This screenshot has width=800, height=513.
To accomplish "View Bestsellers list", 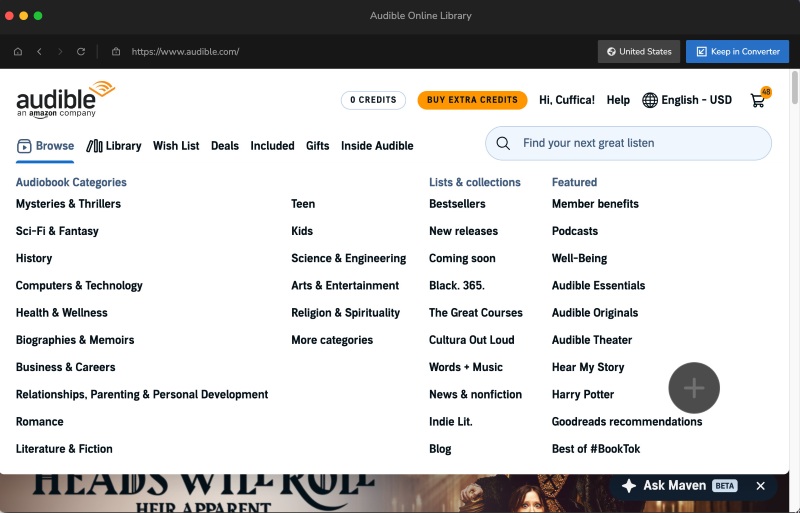I will [457, 204].
